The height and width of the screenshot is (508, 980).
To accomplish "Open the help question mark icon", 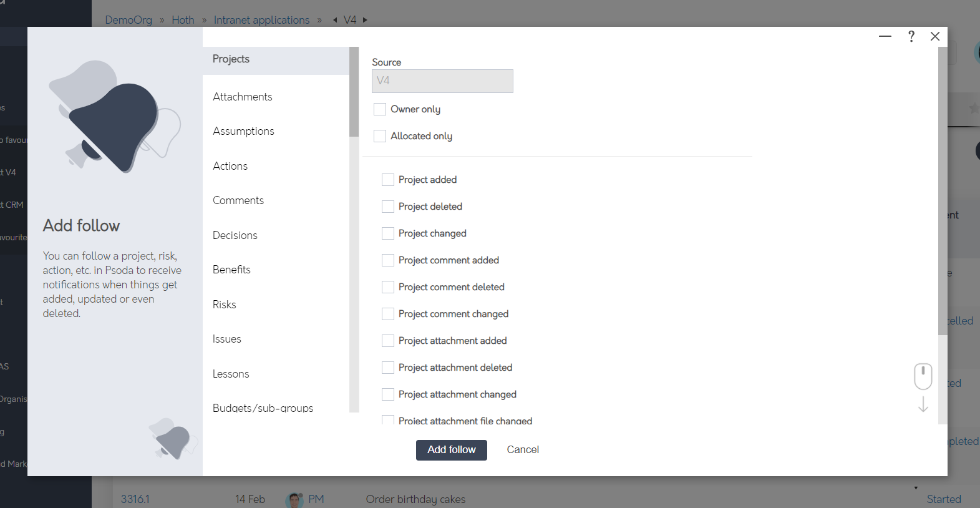I will click(x=911, y=36).
